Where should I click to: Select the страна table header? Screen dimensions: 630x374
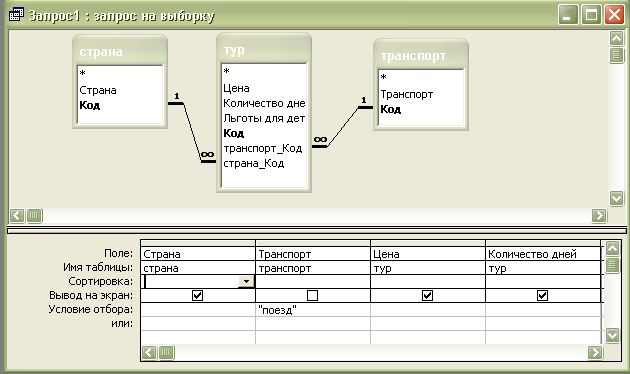click(120, 51)
